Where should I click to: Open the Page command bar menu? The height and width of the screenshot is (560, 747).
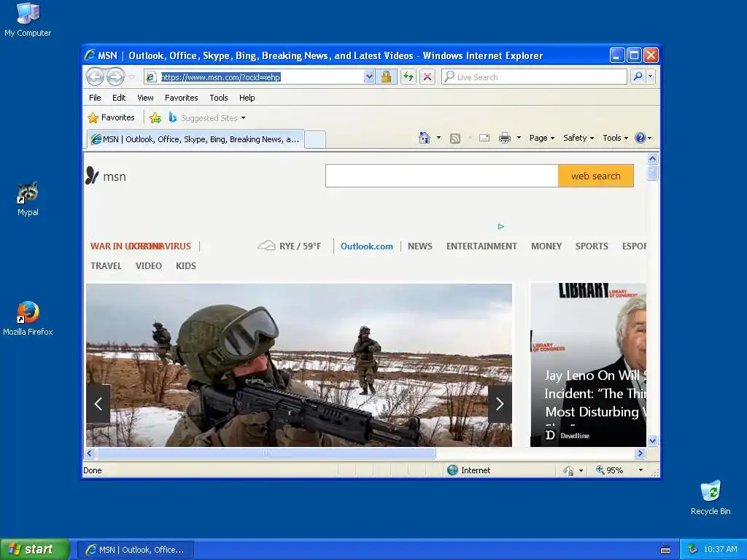[542, 138]
